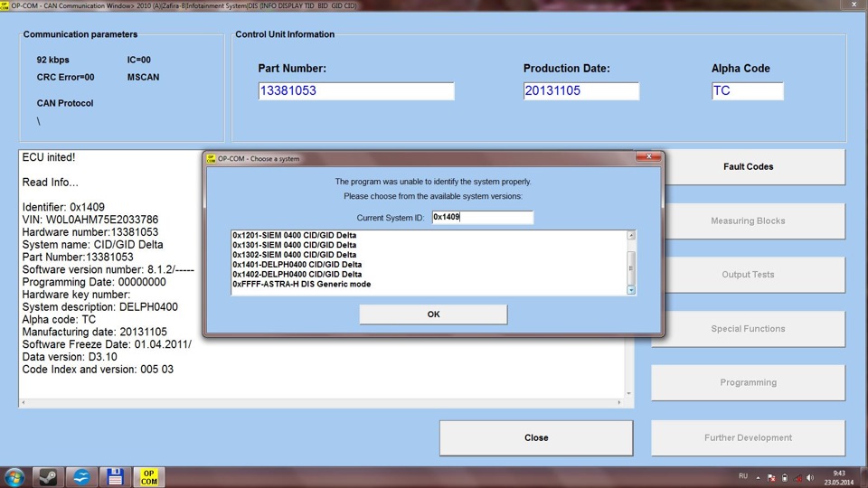Viewport: 868px width, 488px height.
Task: Click the RU language indicator
Action: [x=743, y=476]
